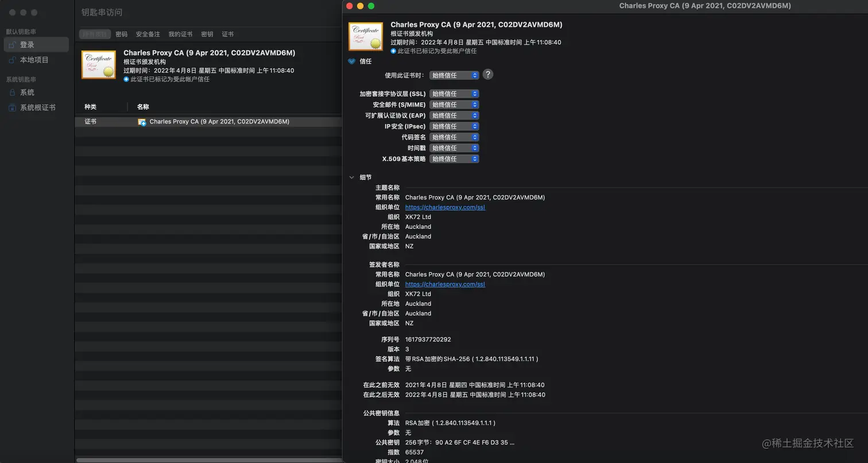The width and height of the screenshot is (868, 463).
Task: Click the help question mark button
Action: pyautogui.click(x=489, y=74)
